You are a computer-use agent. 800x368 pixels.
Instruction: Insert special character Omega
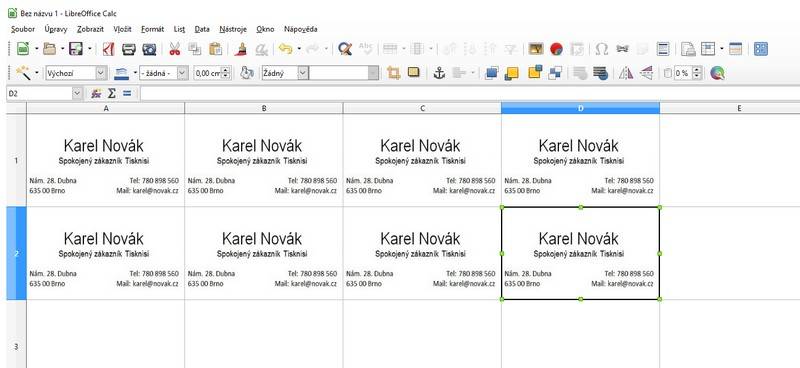602,49
